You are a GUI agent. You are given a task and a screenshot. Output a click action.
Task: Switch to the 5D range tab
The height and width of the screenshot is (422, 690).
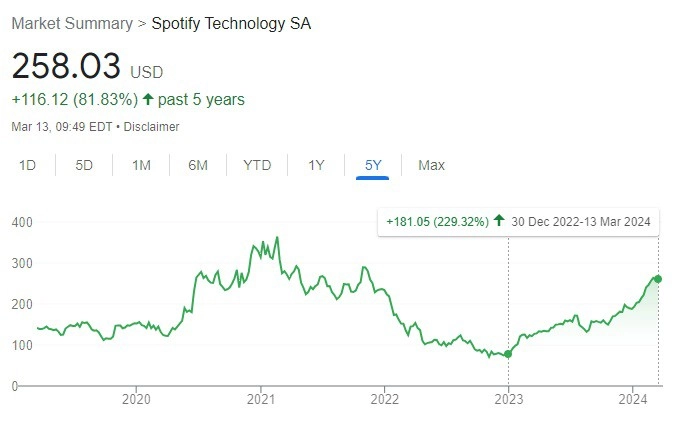[x=84, y=165]
